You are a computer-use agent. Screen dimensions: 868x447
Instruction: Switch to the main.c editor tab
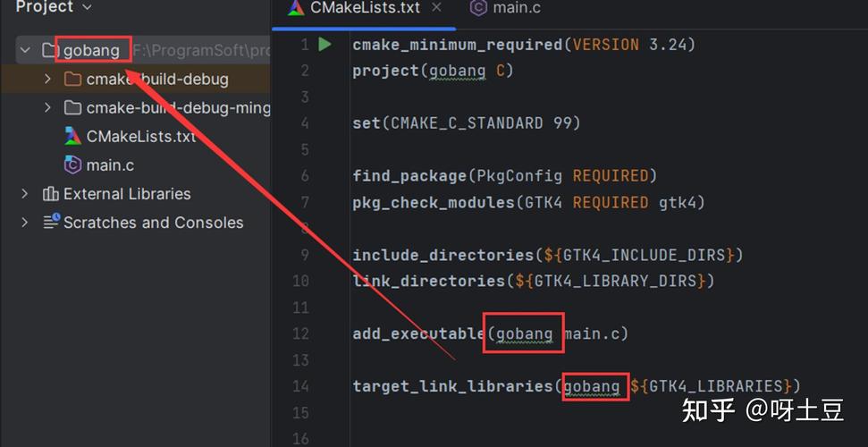pyautogui.click(x=505, y=8)
